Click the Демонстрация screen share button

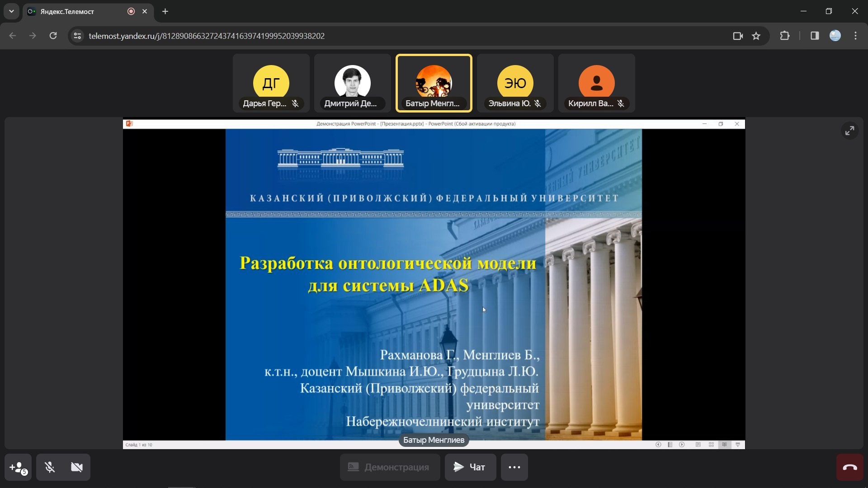pos(390,467)
